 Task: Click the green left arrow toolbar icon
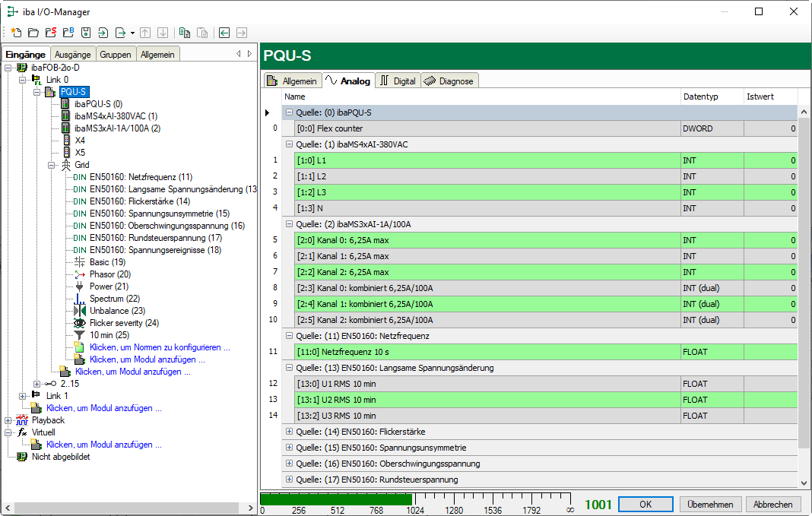(x=224, y=33)
